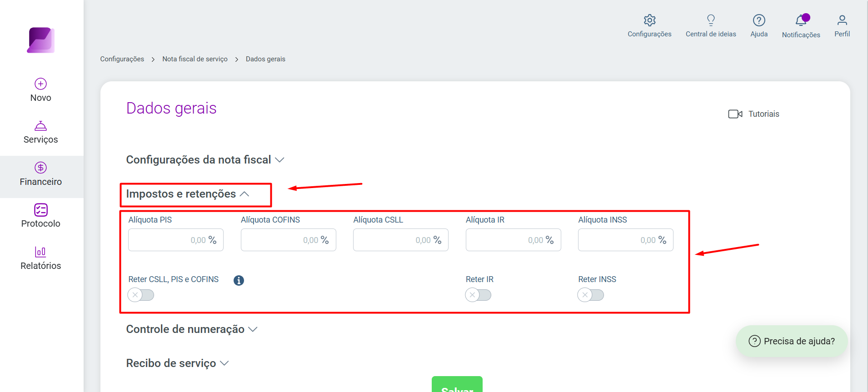Open the Perfil user icon
The width and height of the screenshot is (868, 392).
pos(842,20)
